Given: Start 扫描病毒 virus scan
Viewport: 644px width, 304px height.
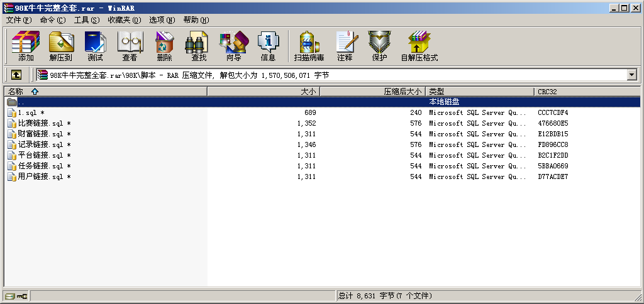Looking at the screenshot, I should click(x=309, y=46).
